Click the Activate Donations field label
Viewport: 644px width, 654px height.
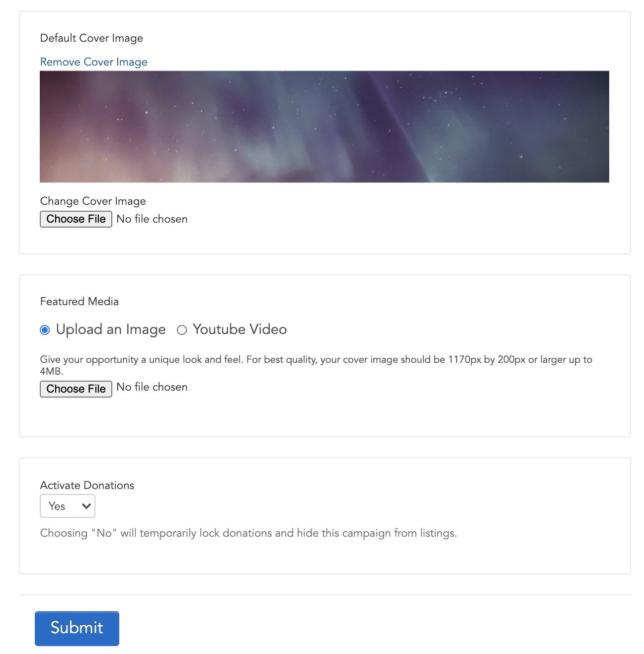point(87,486)
